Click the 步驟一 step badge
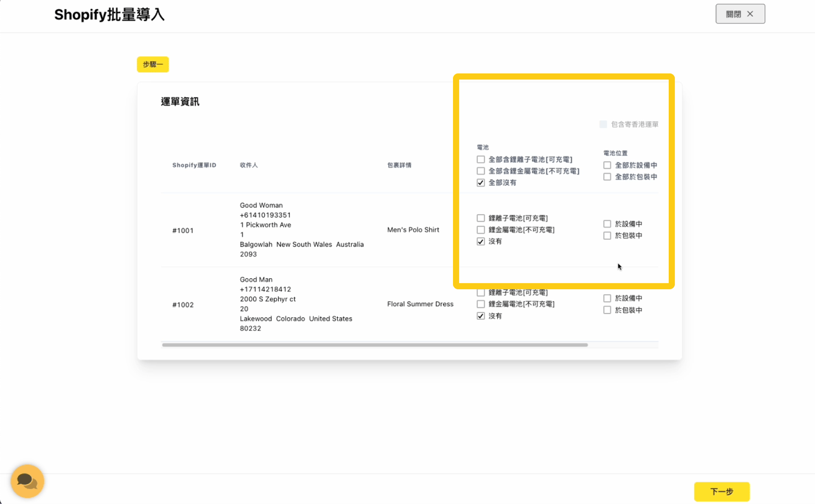Image resolution: width=815 pixels, height=504 pixels. click(152, 64)
